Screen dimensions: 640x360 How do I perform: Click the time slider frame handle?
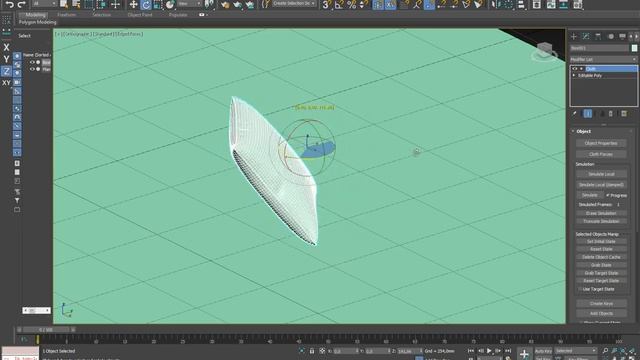pyautogui.click(x=46, y=329)
